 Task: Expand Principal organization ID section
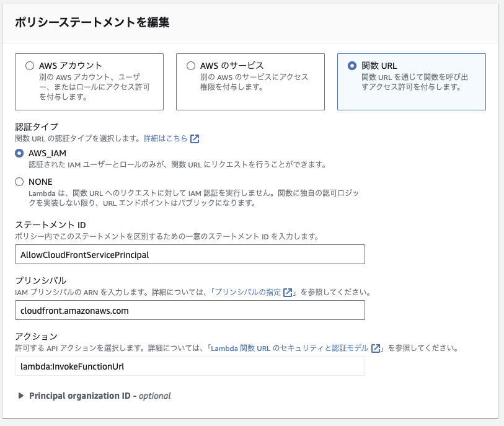pyautogui.click(x=21, y=396)
